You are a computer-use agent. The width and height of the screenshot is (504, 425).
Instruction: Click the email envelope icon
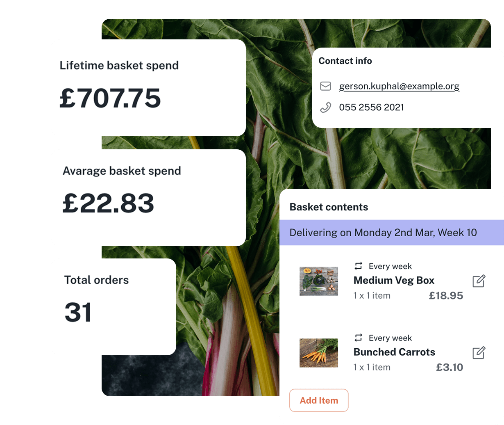pyautogui.click(x=325, y=86)
